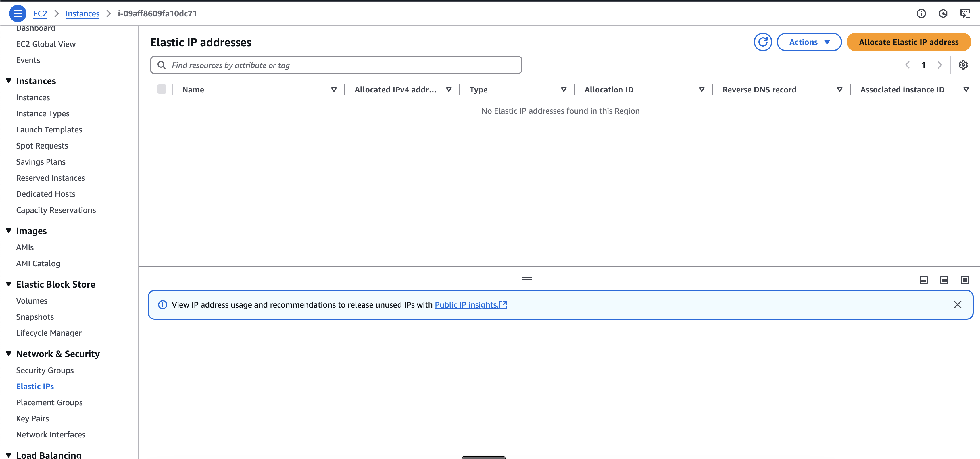
Task: Click Allocate Elastic IP address button
Action: 908,42
